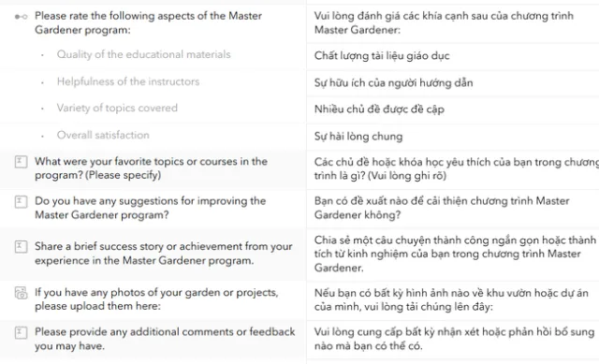Click the image upload icon beside photos question
This screenshot has width=599, height=364.
coord(21,293)
